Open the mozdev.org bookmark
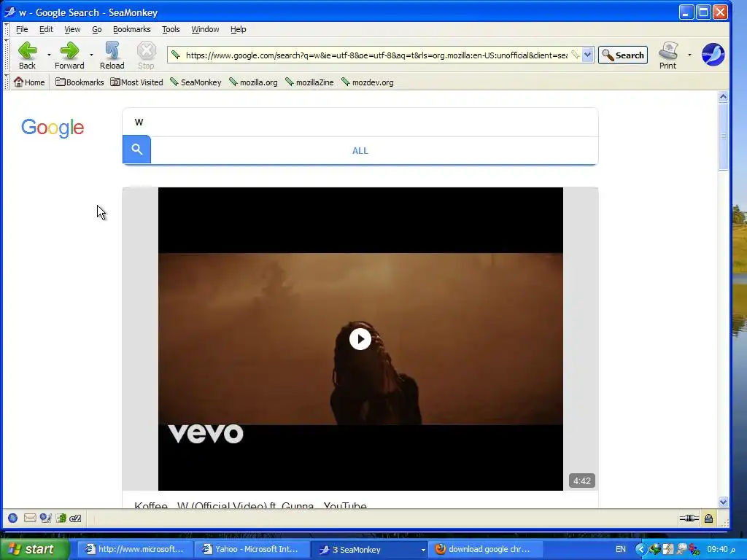Image resolution: width=747 pixels, height=560 pixels. click(368, 82)
